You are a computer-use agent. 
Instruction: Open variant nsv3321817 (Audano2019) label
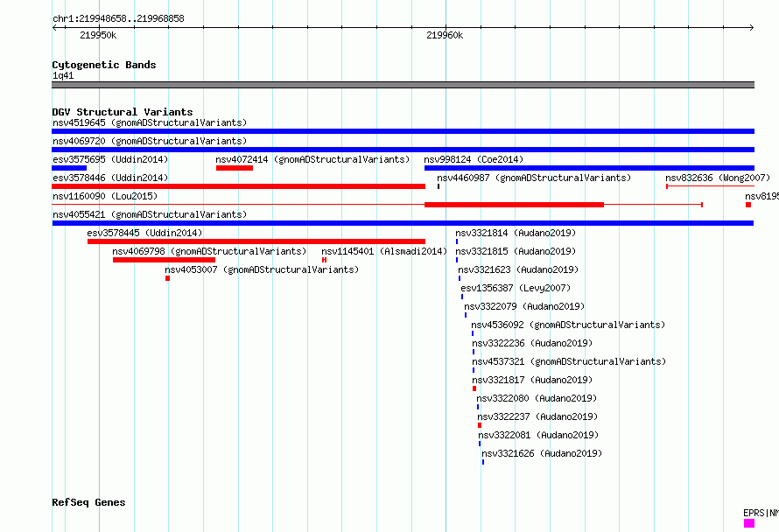pyautogui.click(x=532, y=380)
